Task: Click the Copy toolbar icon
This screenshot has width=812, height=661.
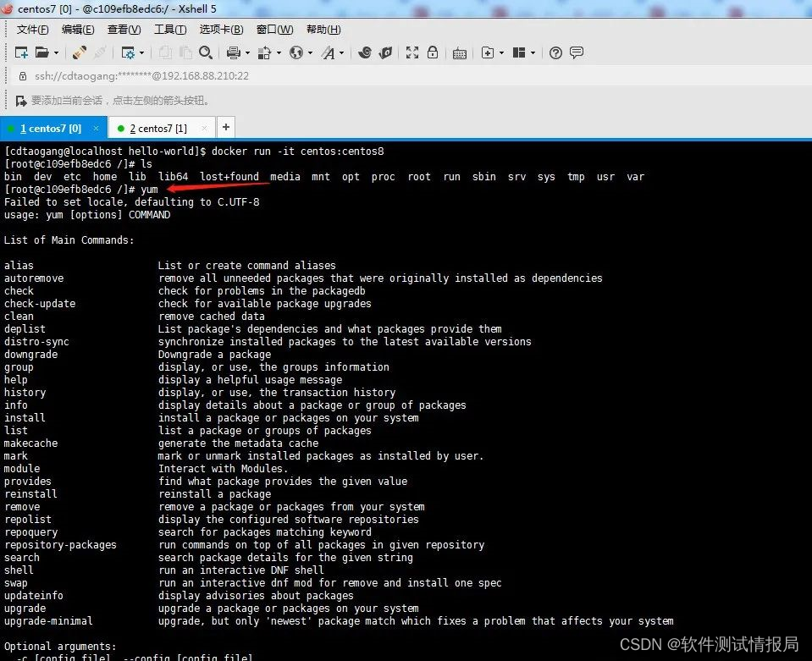Action: point(165,52)
